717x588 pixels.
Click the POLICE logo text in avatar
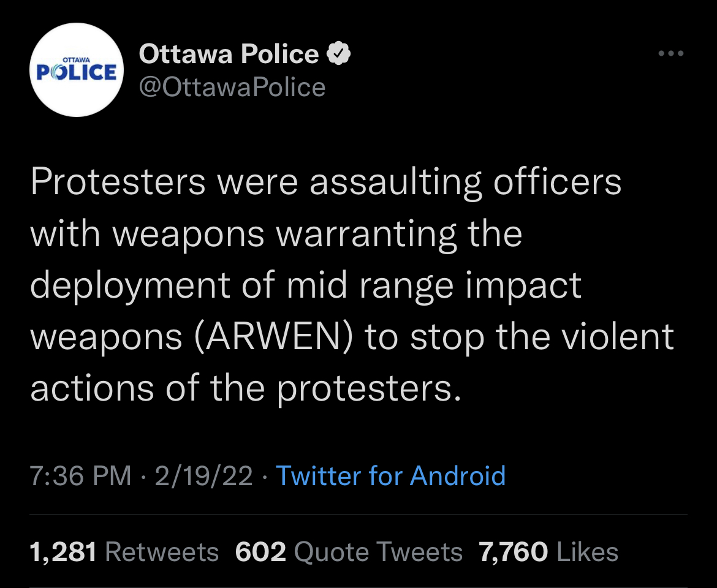click(77, 72)
